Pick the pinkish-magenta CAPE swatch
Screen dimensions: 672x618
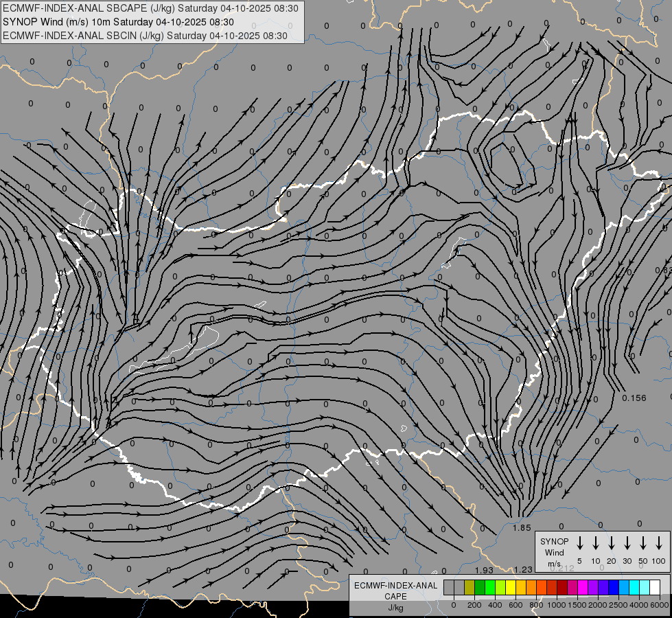pyautogui.click(x=572, y=587)
